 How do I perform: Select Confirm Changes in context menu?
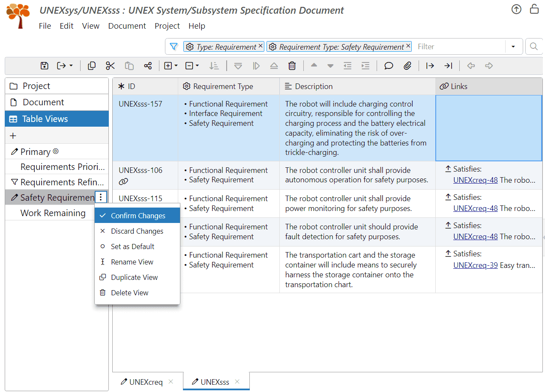137,216
